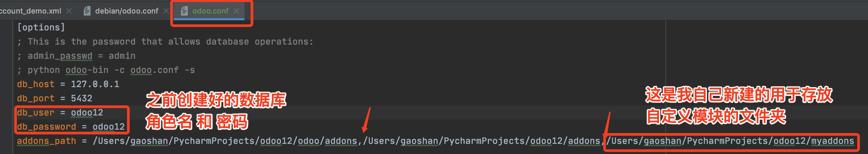Click the db_host key
Screen dimensions: 868x154
[x=36, y=84]
